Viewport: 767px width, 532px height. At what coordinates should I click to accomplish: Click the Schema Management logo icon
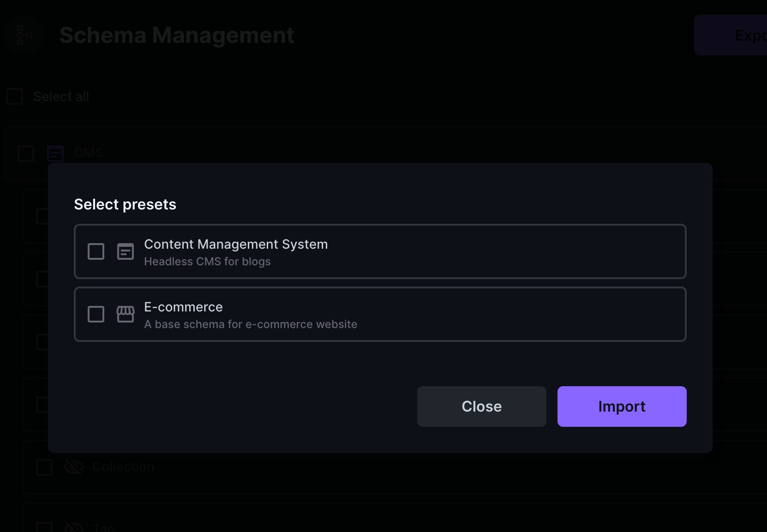(24, 35)
